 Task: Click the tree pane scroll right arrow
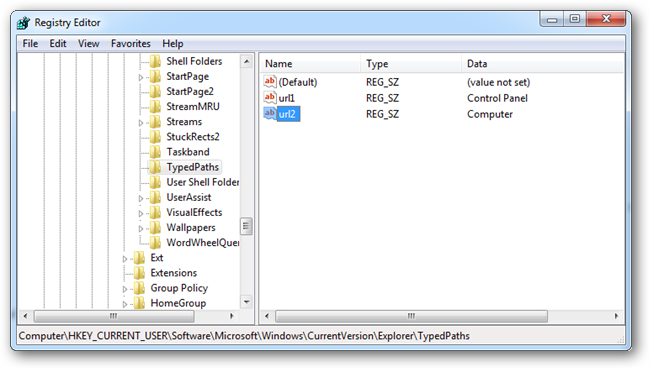tap(231, 316)
